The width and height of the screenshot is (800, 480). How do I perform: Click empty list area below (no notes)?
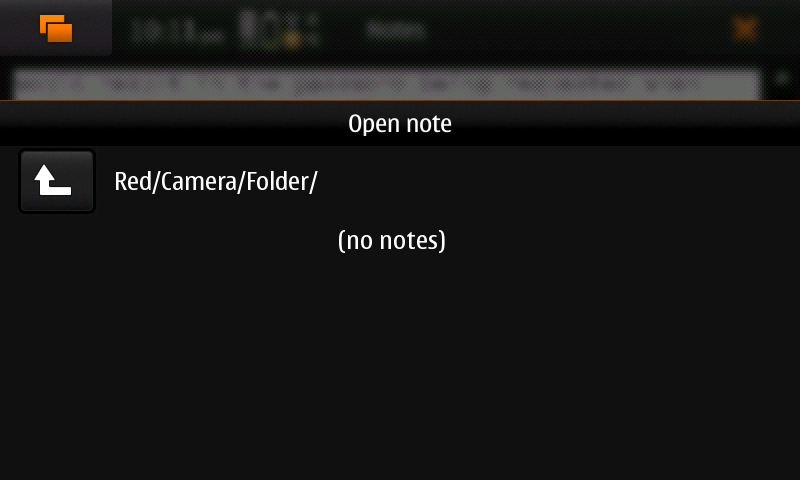(x=400, y=367)
